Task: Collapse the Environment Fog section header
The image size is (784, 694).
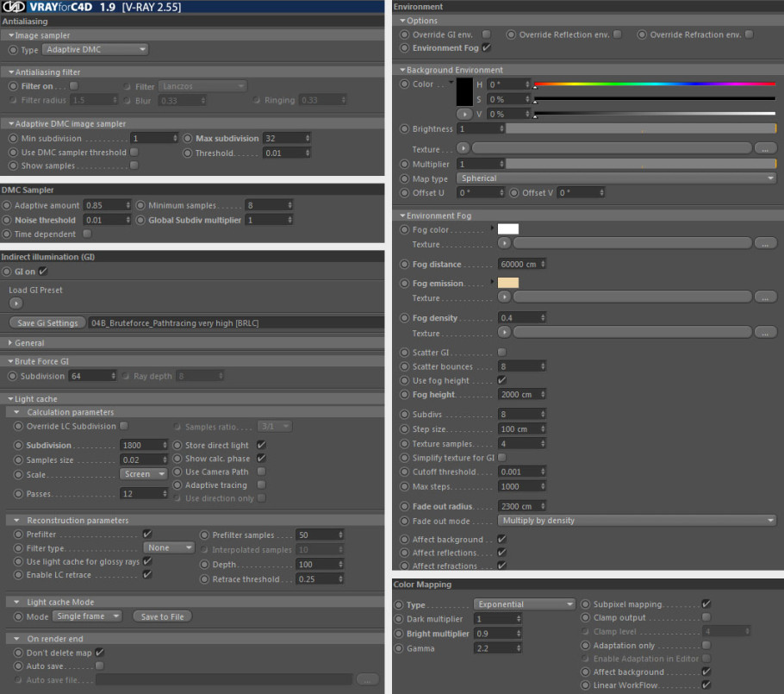Action: point(402,216)
